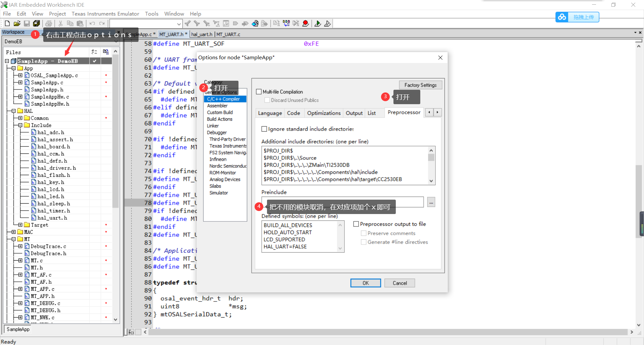Open a file using toolbar icon
Screen dimensions: 644x345
[x=17, y=23]
